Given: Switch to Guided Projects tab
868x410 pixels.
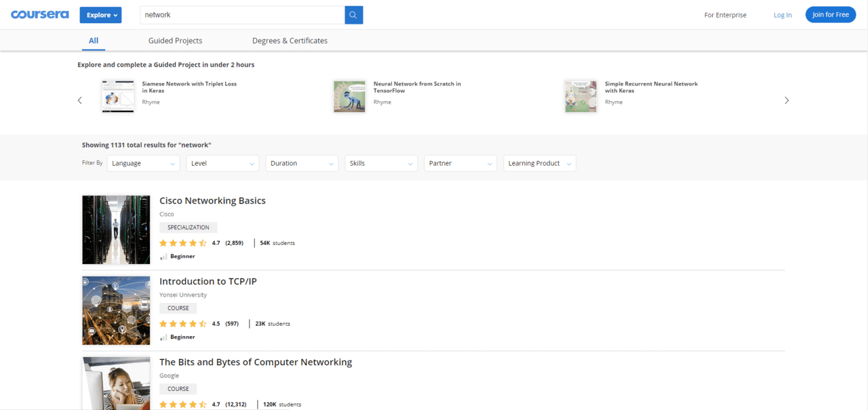Looking at the screenshot, I should (175, 41).
